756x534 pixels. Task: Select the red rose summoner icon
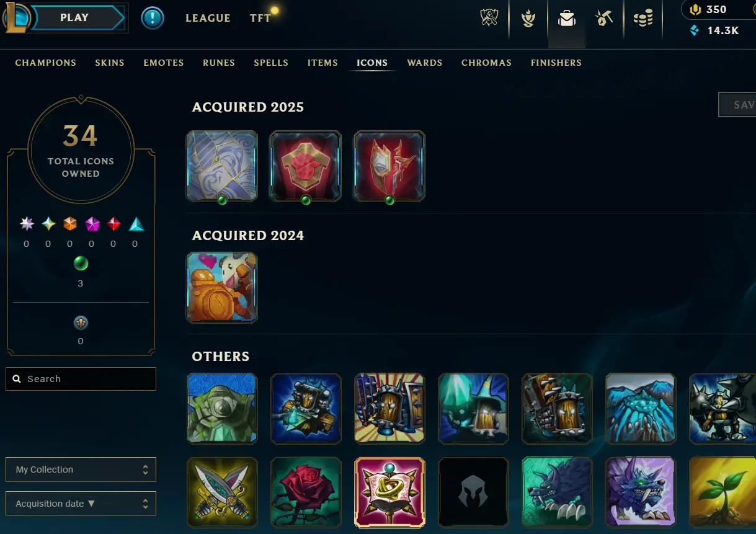click(306, 492)
